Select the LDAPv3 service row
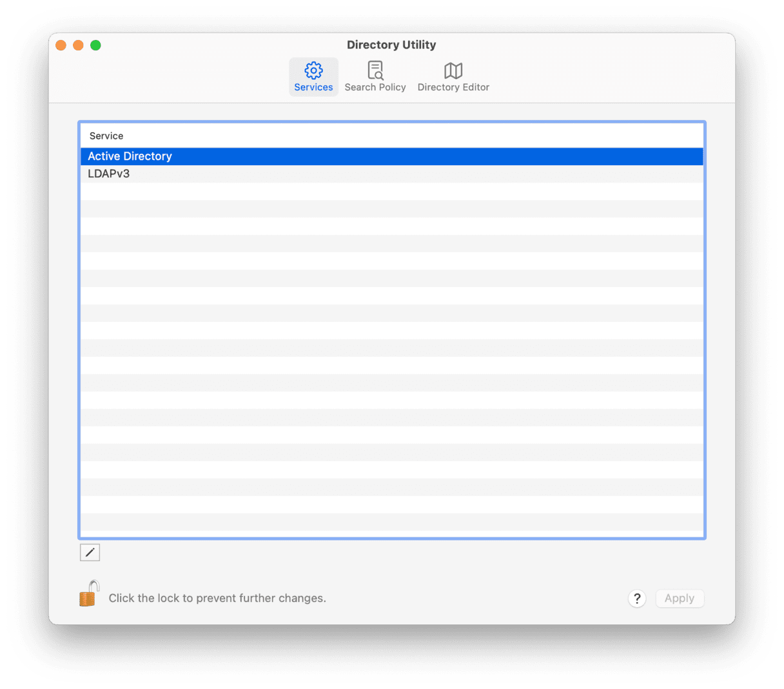 pos(392,174)
